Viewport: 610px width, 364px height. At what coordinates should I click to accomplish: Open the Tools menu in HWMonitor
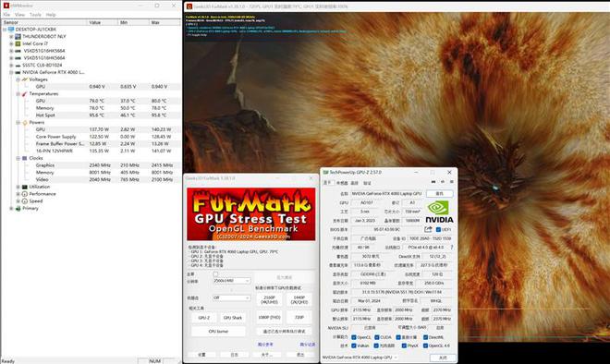(35, 15)
